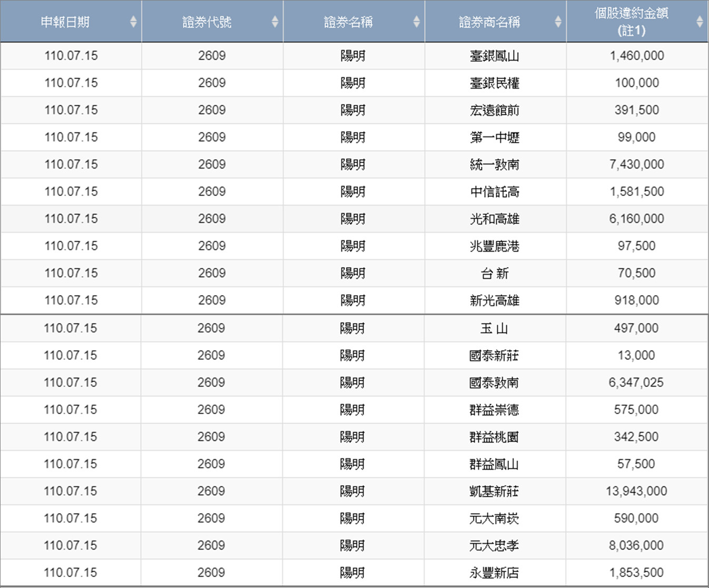Viewport: 709px width, 588px height.
Task: Click amount 100,000
Action: click(637, 83)
